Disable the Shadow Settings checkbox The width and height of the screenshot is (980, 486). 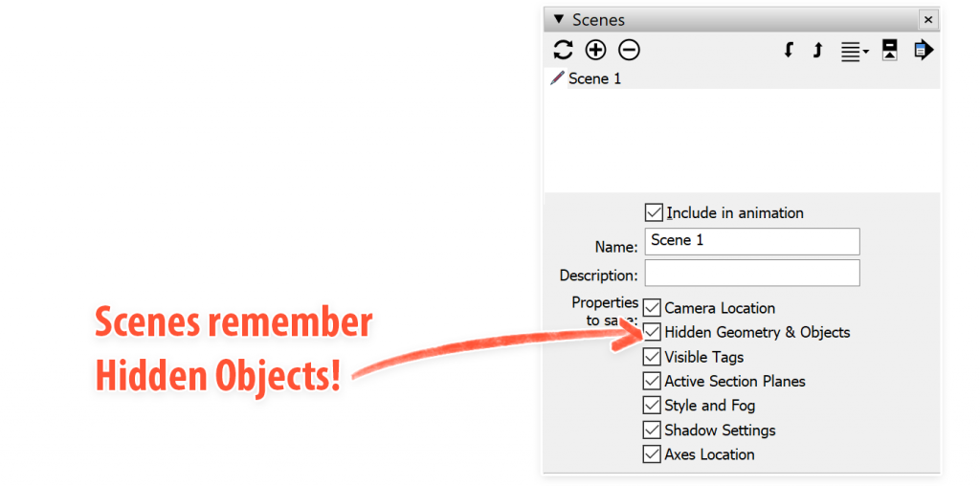(x=653, y=431)
